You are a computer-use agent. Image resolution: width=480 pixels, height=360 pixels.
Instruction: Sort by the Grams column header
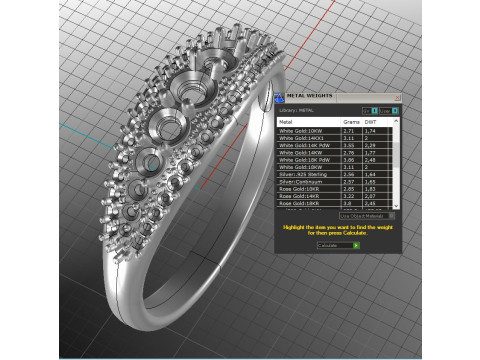click(351, 122)
